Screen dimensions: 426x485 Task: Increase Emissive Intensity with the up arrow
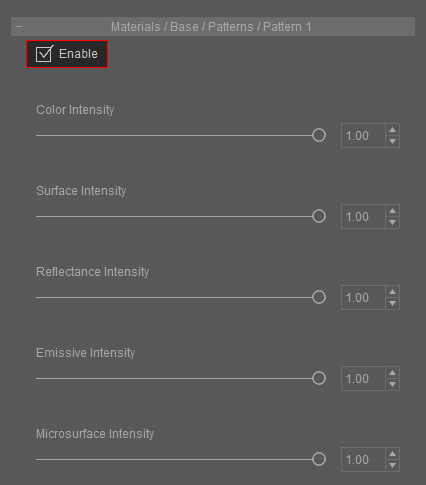click(392, 373)
